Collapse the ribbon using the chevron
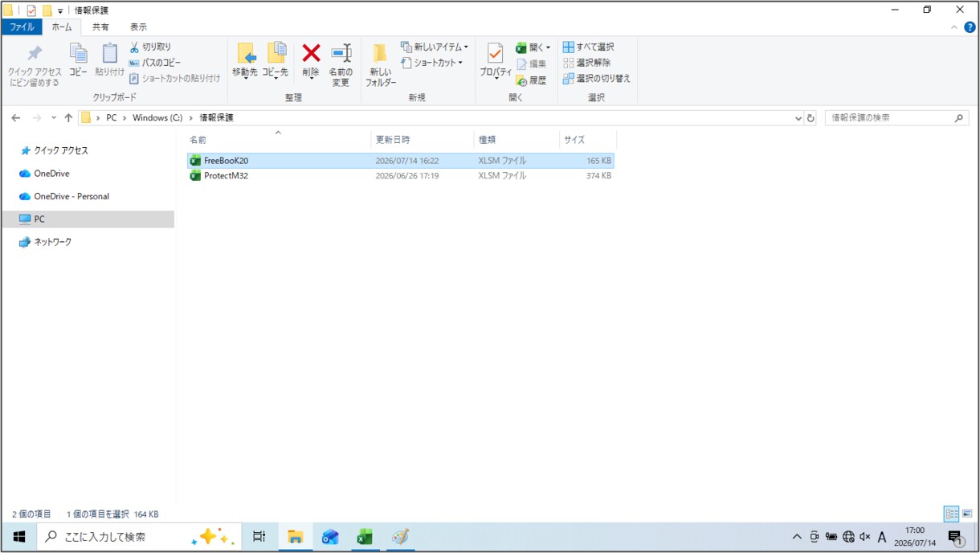 pyautogui.click(x=954, y=27)
